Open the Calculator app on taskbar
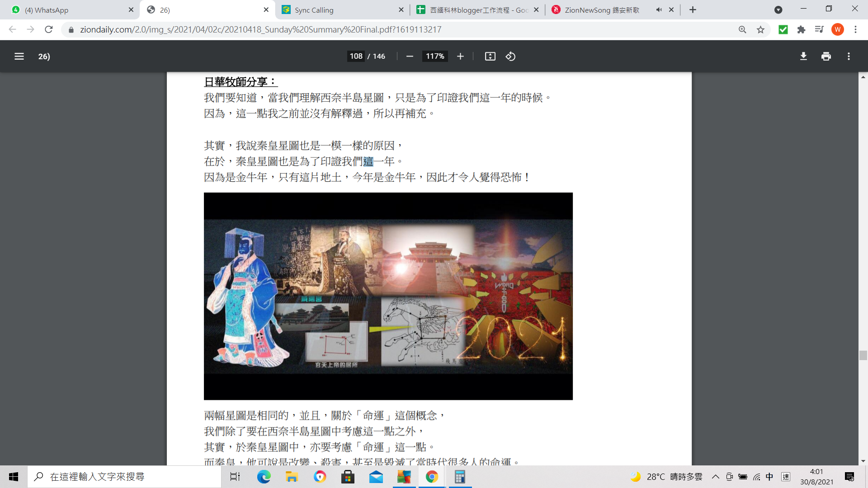The image size is (868, 488). tap(460, 477)
